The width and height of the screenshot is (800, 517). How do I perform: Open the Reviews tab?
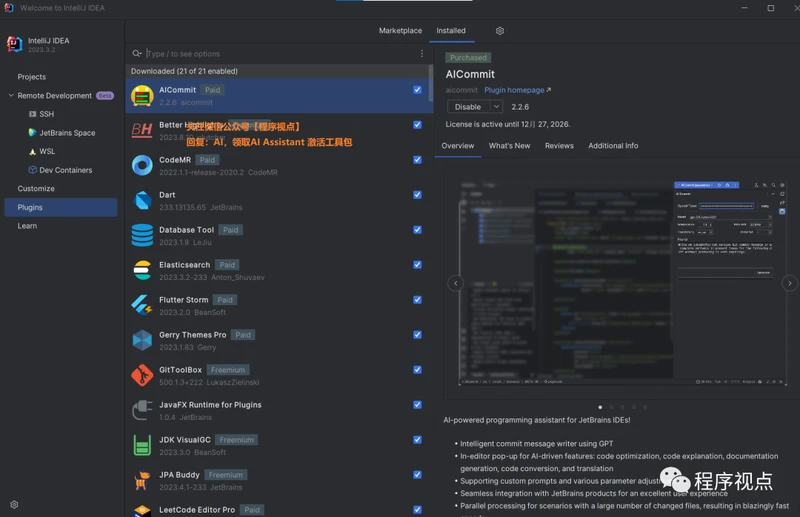point(559,145)
